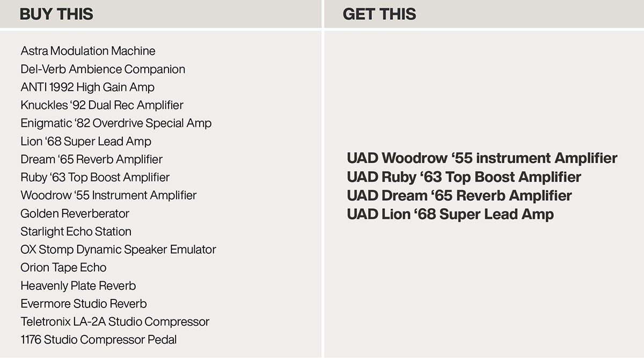Select Golden Reverberator list item

[x=75, y=214]
